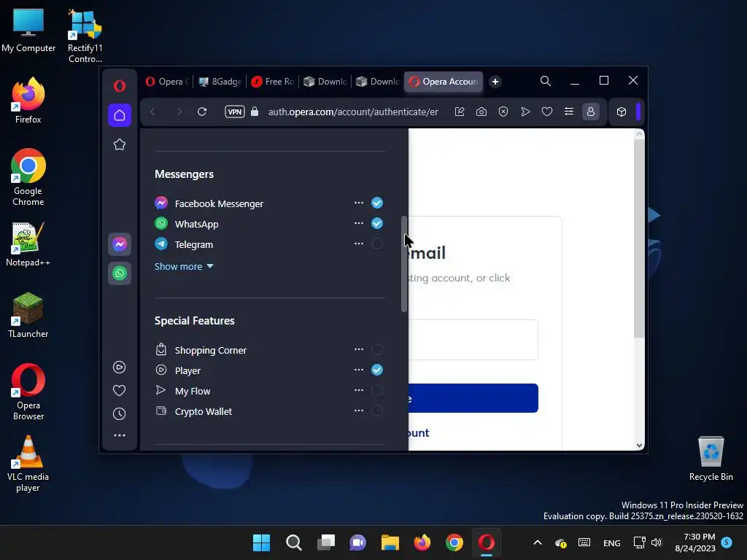This screenshot has width=747, height=560.
Task: Click the lock site-info icon
Action: tap(255, 112)
